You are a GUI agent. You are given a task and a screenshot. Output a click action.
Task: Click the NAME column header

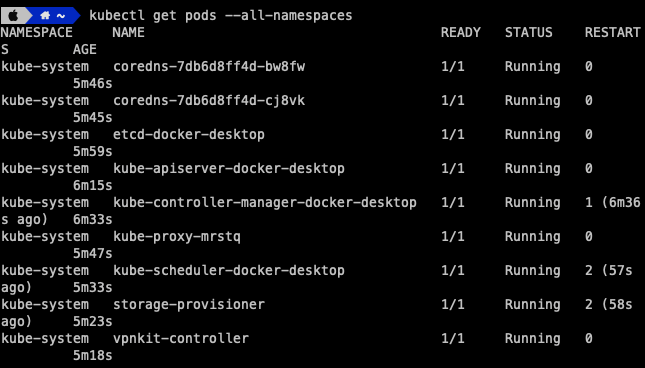tap(128, 32)
